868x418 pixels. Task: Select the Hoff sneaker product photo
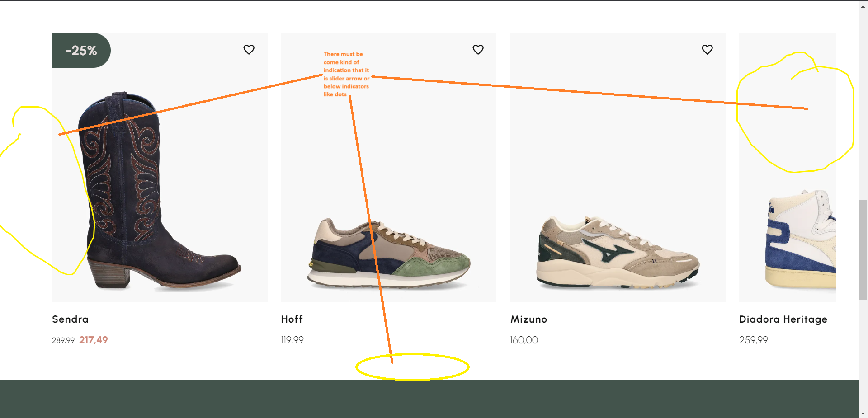tap(389, 253)
